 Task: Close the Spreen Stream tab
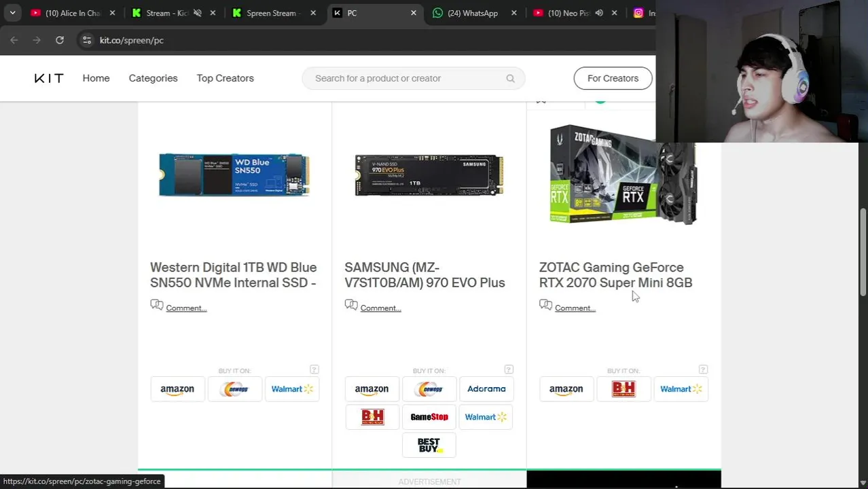tap(313, 13)
